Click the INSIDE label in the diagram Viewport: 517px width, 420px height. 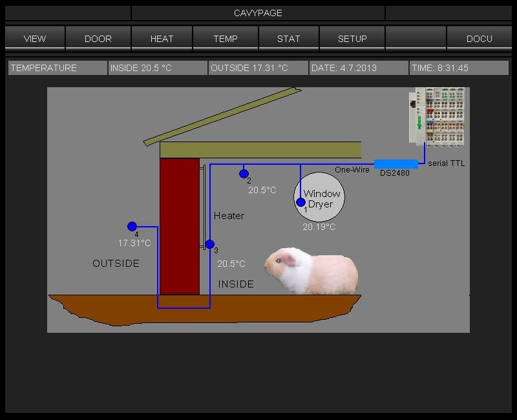tap(236, 284)
